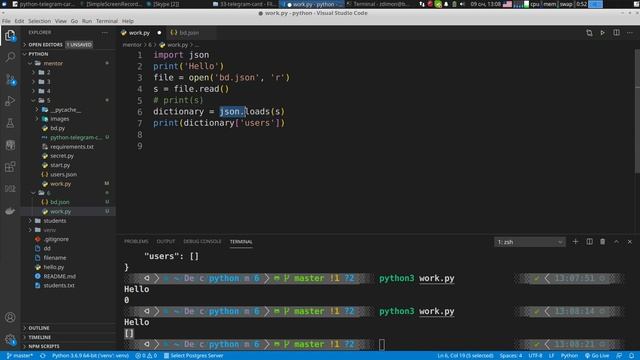Switch to the Problems panel tab
Image resolution: width=640 pixels, height=360 pixels.
click(x=136, y=242)
